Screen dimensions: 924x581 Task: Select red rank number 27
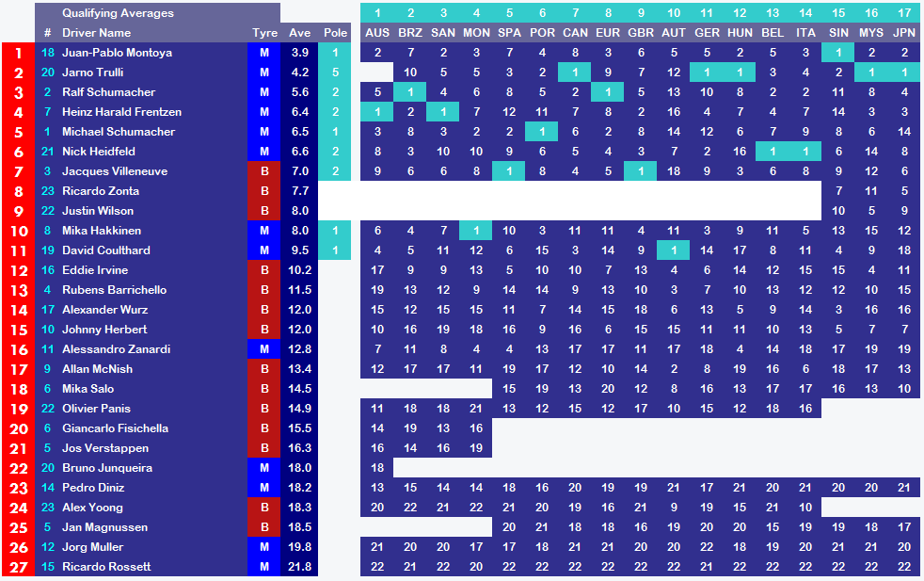[18, 567]
